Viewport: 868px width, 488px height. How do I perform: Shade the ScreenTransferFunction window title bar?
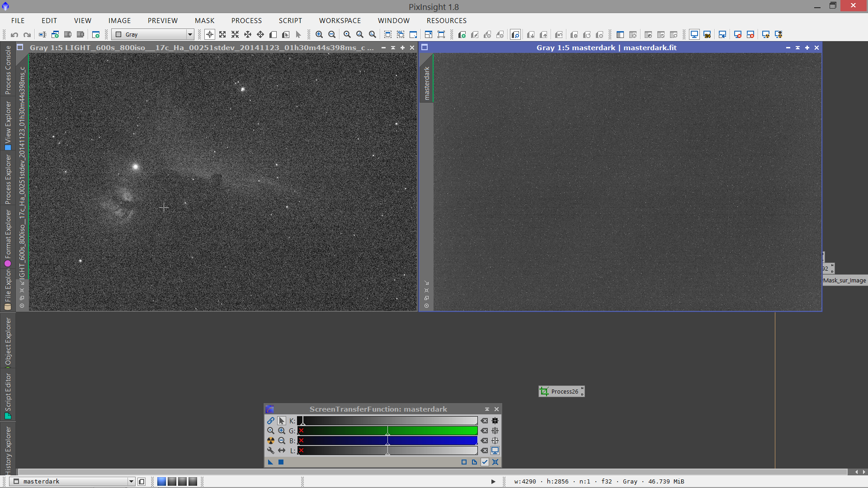click(x=487, y=409)
